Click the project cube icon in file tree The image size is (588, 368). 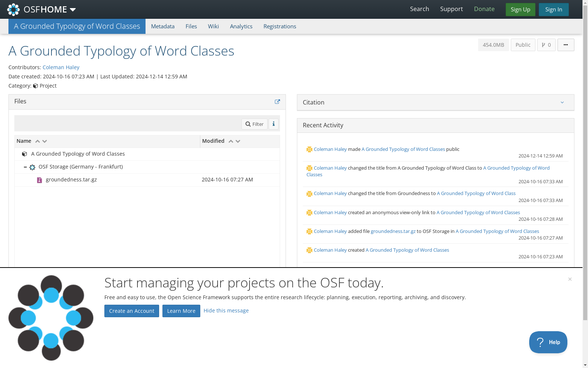pos(25,154)
